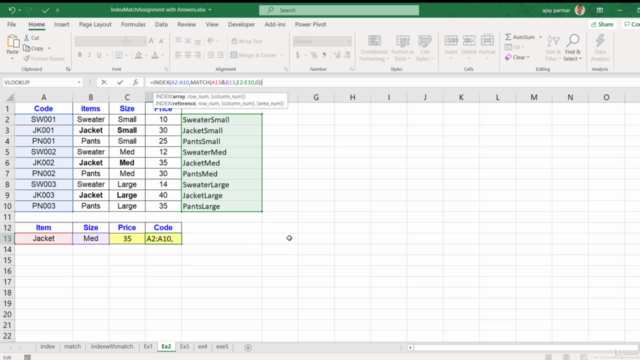
Task: Toggle Wrap Text
Action: 247,41
